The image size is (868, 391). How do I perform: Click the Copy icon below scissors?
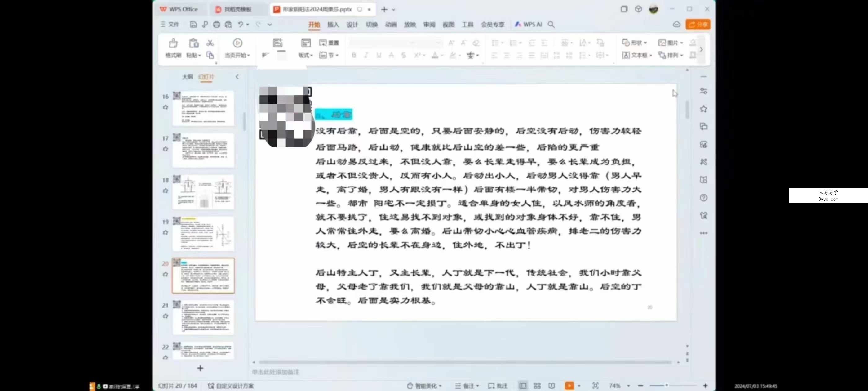210,55
